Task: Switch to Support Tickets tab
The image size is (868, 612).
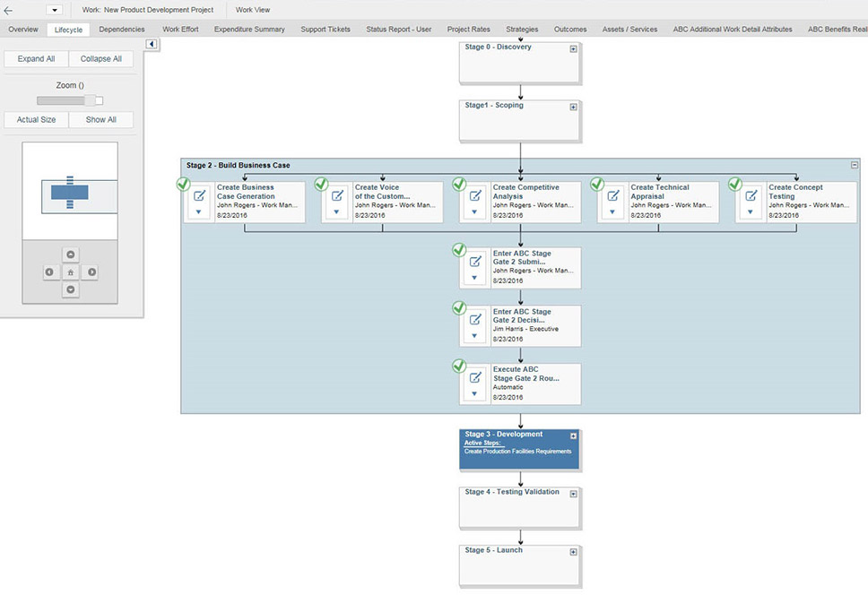Action: coord(325,30)
